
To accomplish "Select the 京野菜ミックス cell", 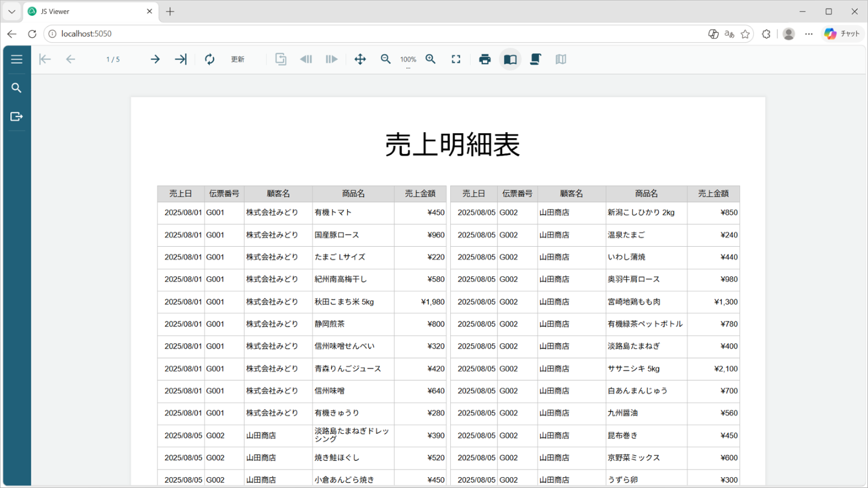I will click(x=646, y=458).
